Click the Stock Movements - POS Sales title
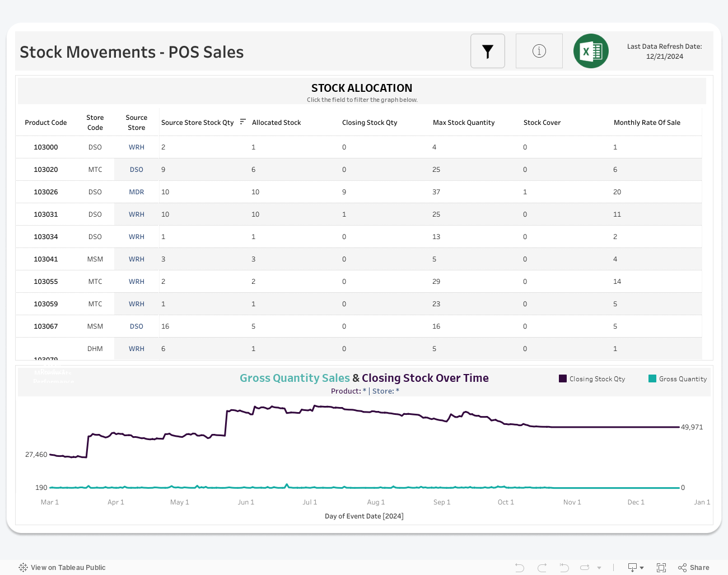 point(132,52)
